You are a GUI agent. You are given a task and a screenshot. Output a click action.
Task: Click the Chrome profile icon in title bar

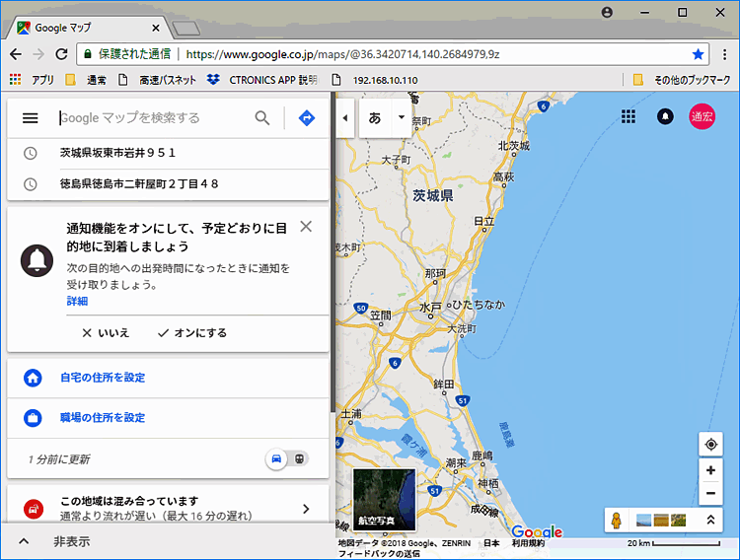tap(608, 12)
